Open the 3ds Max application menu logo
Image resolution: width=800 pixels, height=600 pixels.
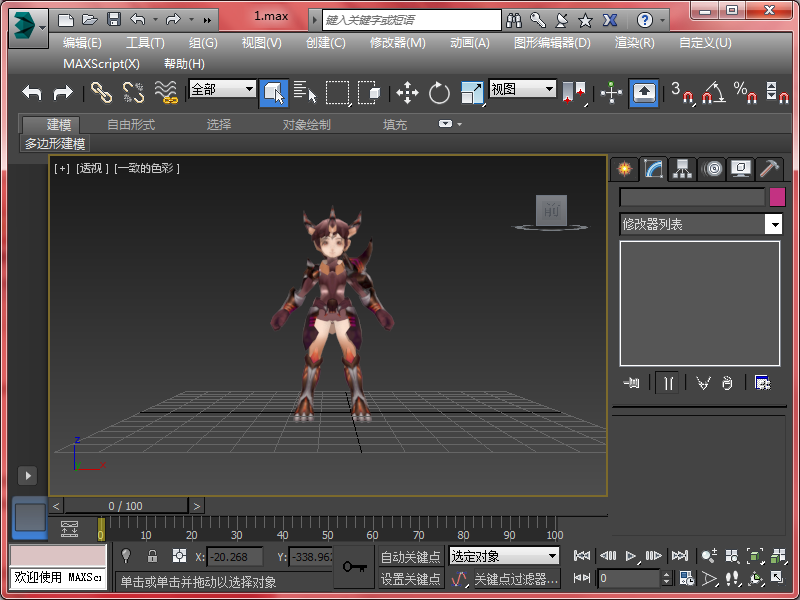click(28, 28)
